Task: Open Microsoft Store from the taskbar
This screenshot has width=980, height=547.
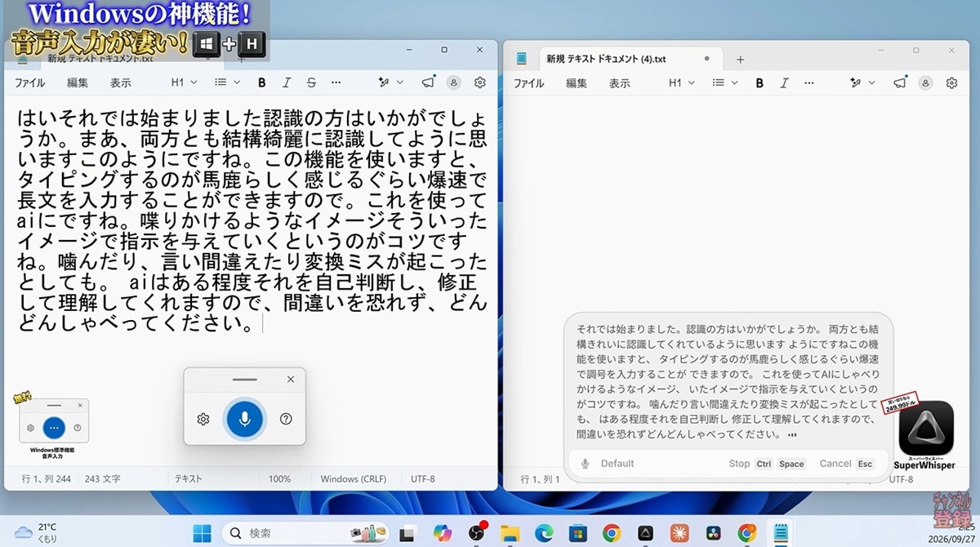Action: 577,533
